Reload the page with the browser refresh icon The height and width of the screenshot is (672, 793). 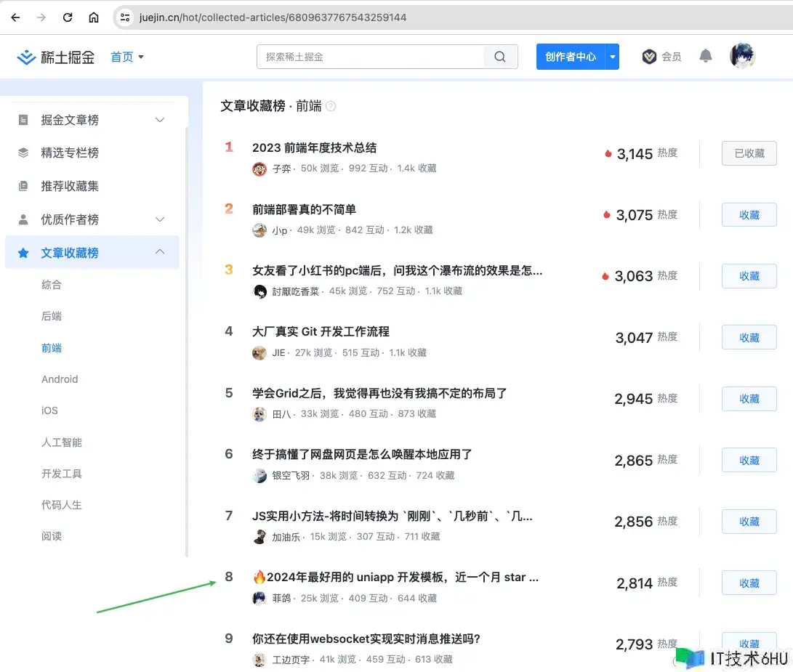click(68, 17)
